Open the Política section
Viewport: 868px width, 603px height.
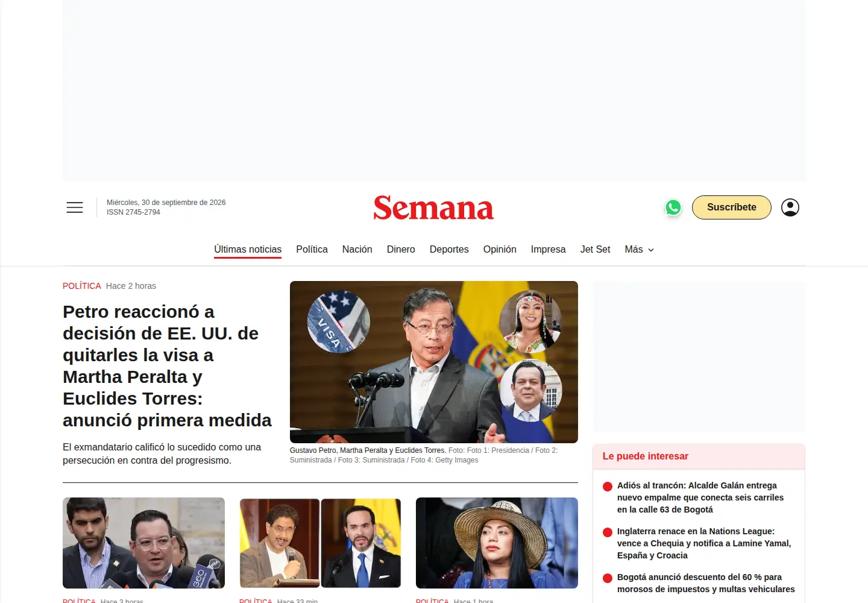(x=312, y=249)
